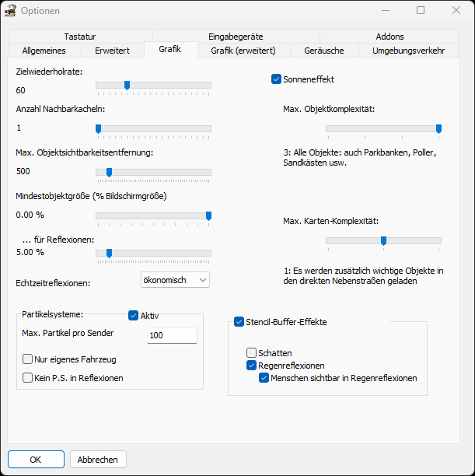
Task: Disable the Partikelsysteme Aktiv checkbox
Action: tap(133, 315)
